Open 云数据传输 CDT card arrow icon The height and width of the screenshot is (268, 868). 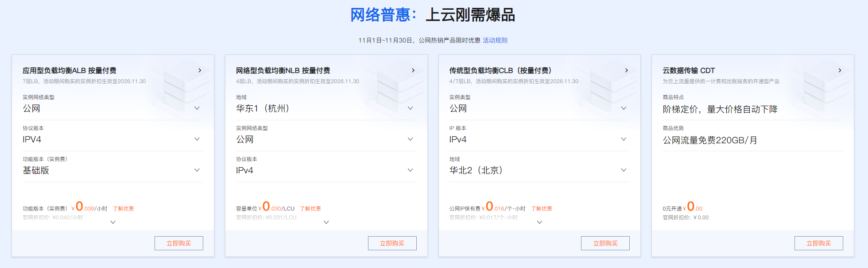click(840, 70)
